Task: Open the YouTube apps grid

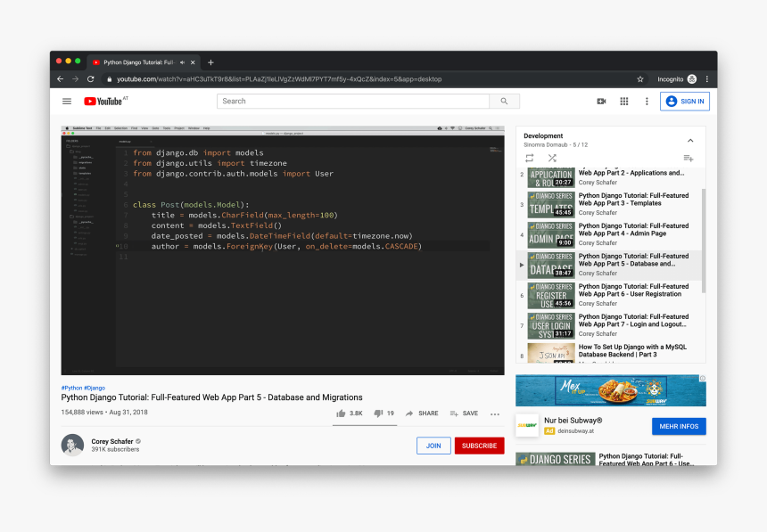Action: click(x=624, y=102)
